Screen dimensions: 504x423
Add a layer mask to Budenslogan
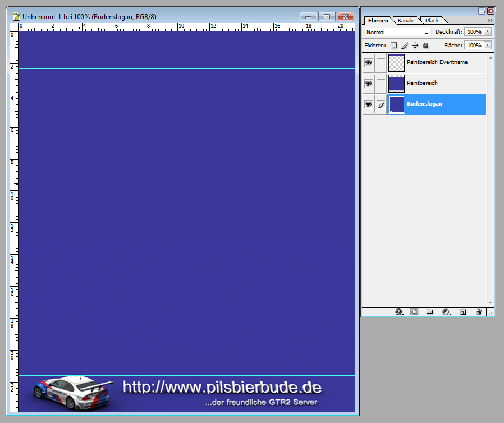pos(414,312)
